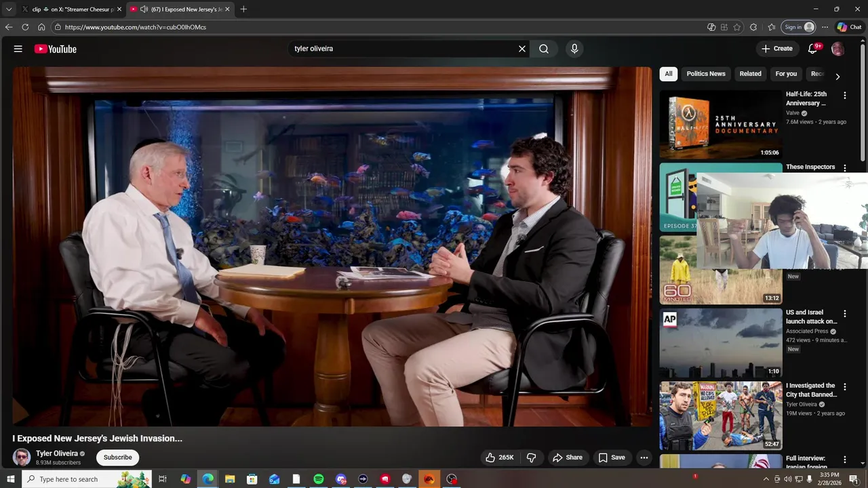Open File Explorer from the taskbar

(x=230, y=479)
